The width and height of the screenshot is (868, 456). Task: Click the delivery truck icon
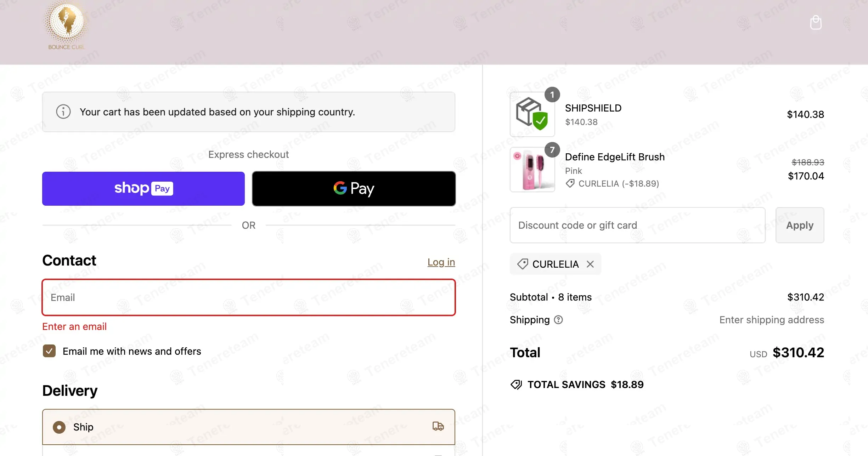(x=438, y=426)
